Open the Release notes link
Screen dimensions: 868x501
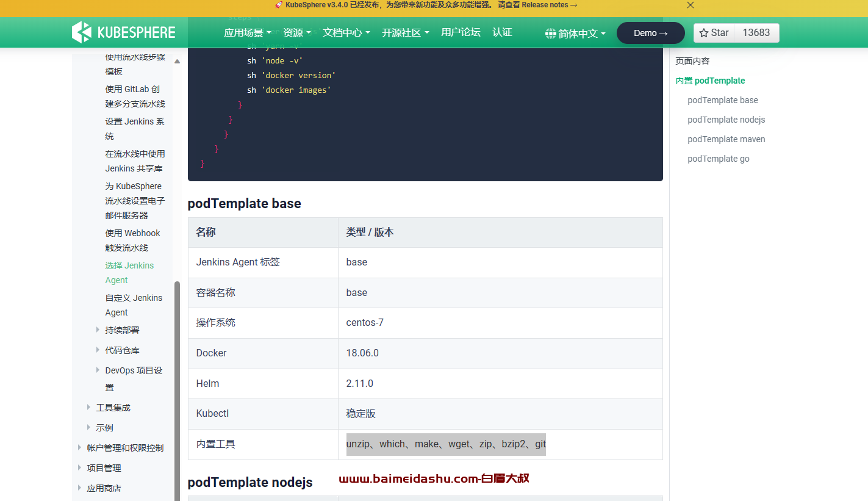(x=549, y=5)
